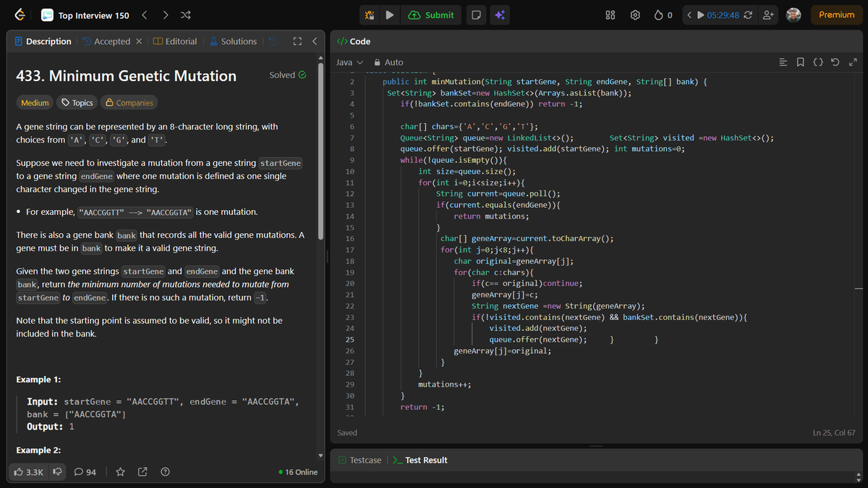
Task: Open the profile avatar menu
Action: [x=793, y=14]
